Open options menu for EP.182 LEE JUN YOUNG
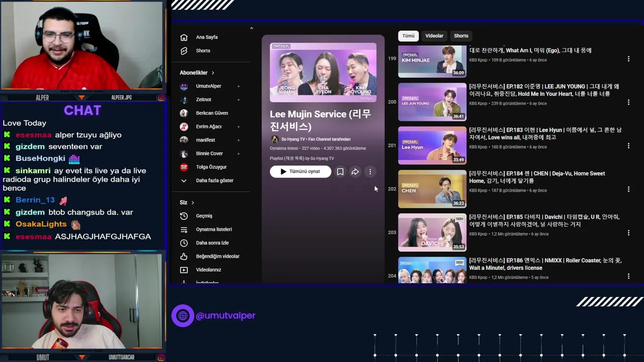Screen dimensions: 644x362 click(628, 102)
